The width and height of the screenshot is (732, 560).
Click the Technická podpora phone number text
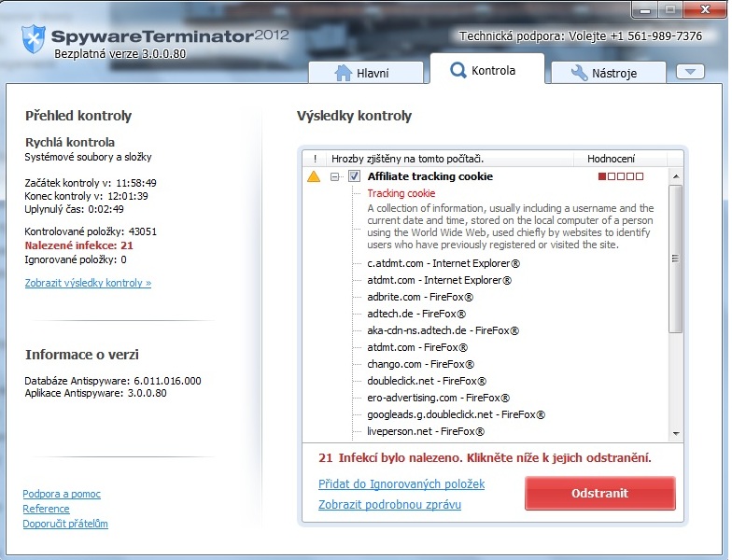coord(581,35)
